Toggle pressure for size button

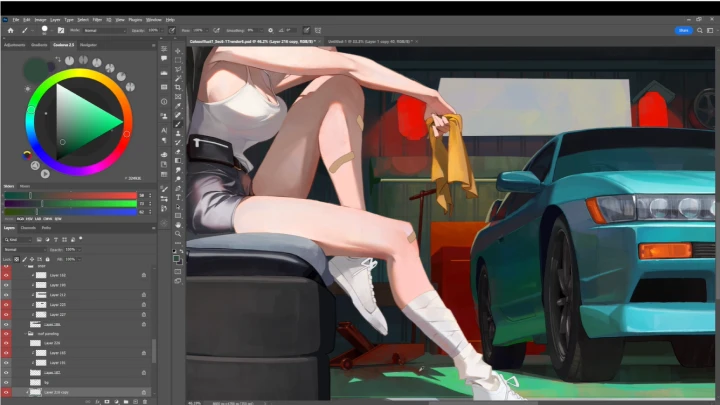(306, 30)
